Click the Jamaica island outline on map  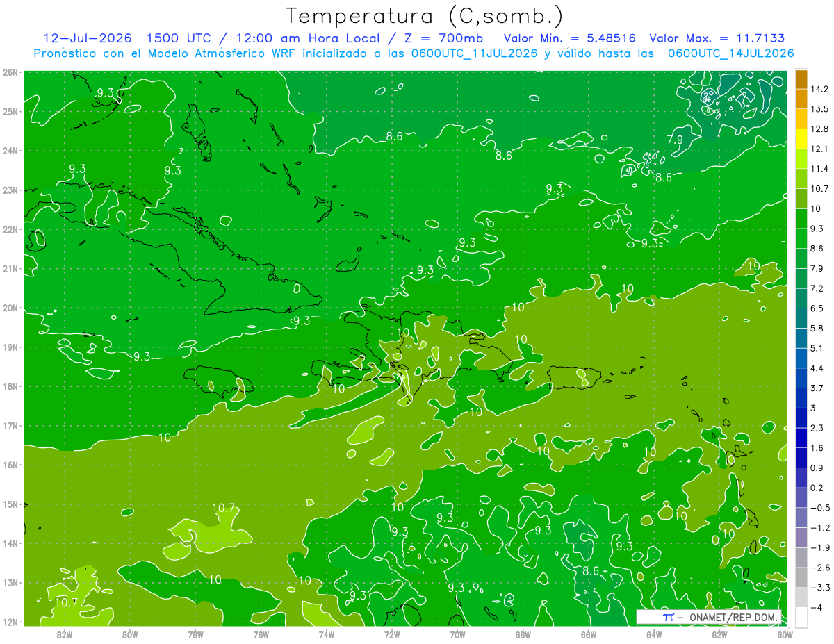point(218,381)
